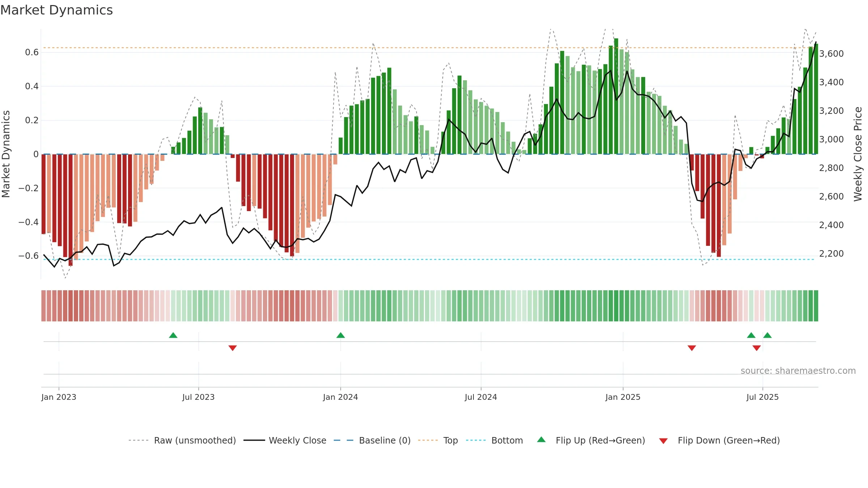Click the Jan 2023 axis label
This screenshot has width=868, height=488.
(x=59, y=397)
